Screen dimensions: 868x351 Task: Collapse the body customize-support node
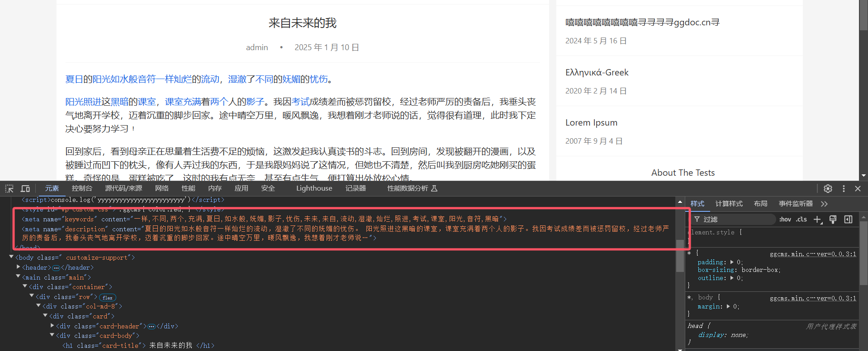tap(11, 257)
